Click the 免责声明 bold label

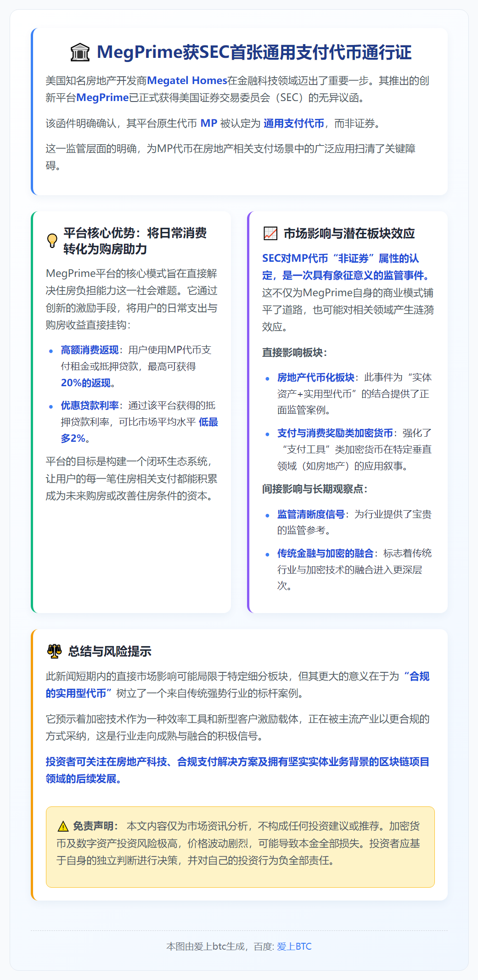(x=95, y=826)
